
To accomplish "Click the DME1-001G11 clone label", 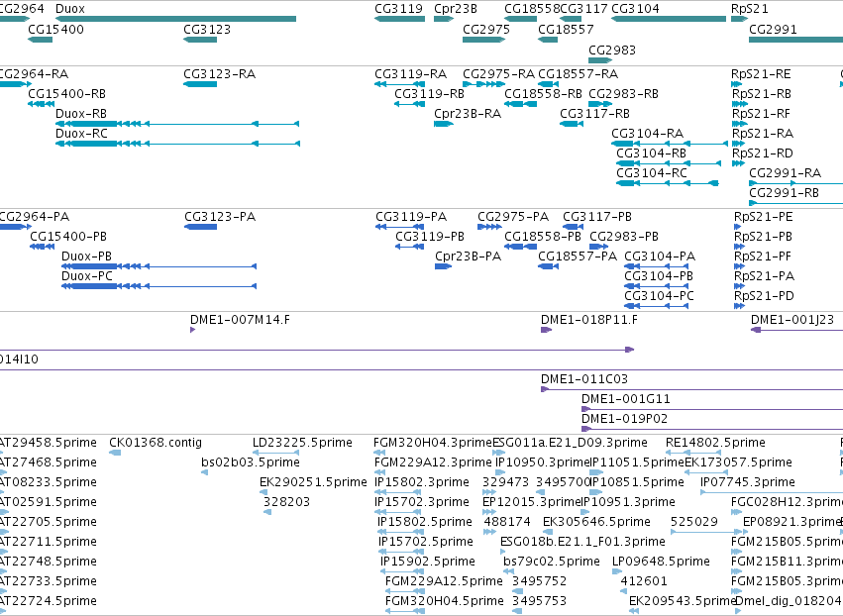I will 626,399.
